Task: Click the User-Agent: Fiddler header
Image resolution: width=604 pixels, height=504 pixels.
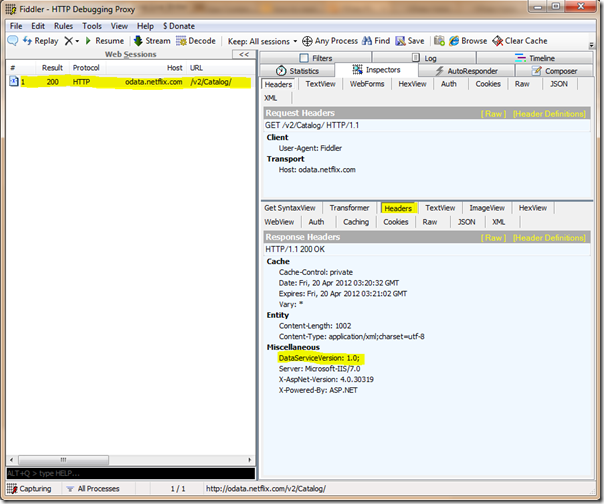Action: [x=310, y=148]
